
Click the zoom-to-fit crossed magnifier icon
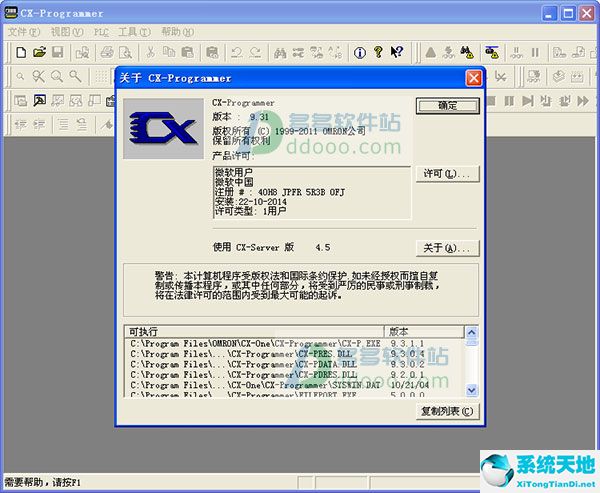coord(38,77)
